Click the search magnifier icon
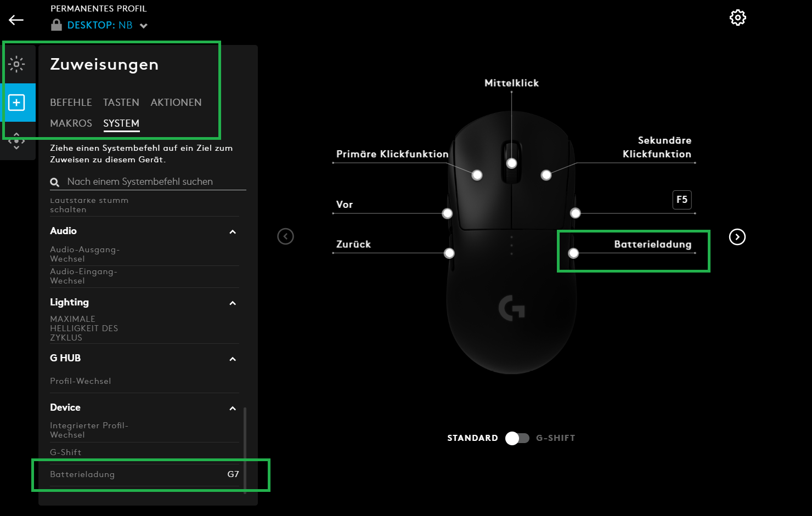This screenshot has width=812, height=516. (x=54, y=182)
